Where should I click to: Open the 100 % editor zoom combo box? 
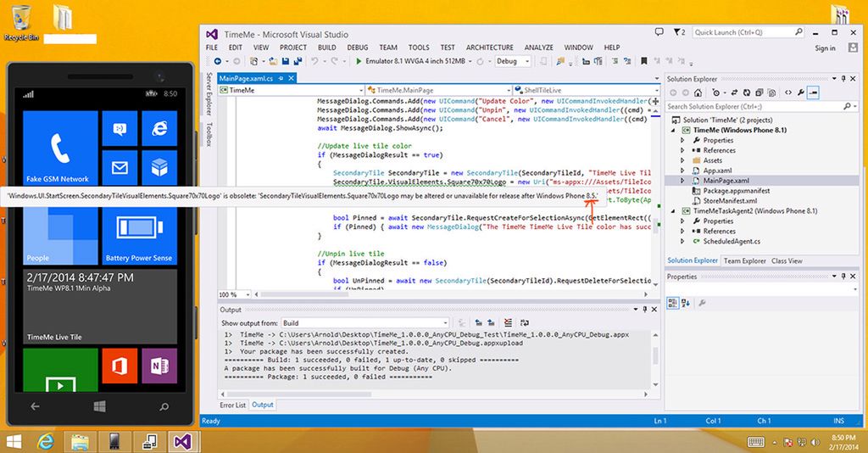pyautogui.click(x=229, y=294)
